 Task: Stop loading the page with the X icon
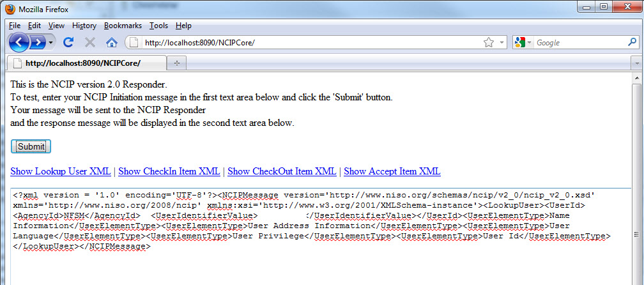(90, 42)
